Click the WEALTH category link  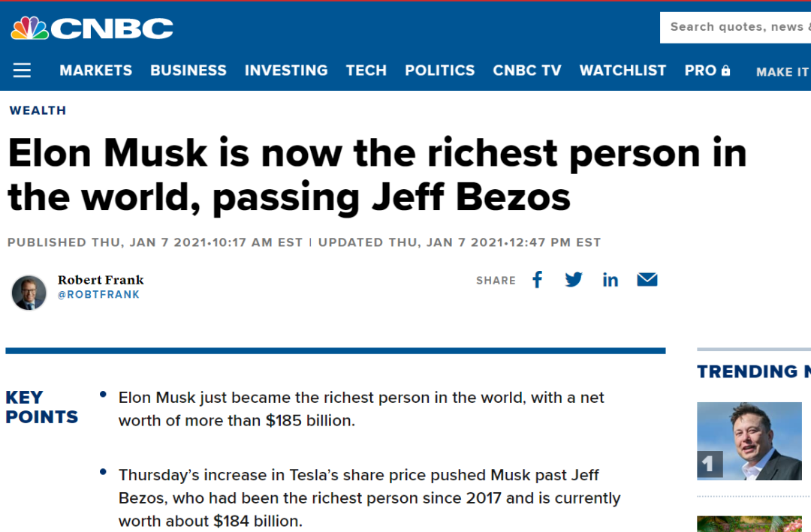pyautogui.click(x=38, y=110)
